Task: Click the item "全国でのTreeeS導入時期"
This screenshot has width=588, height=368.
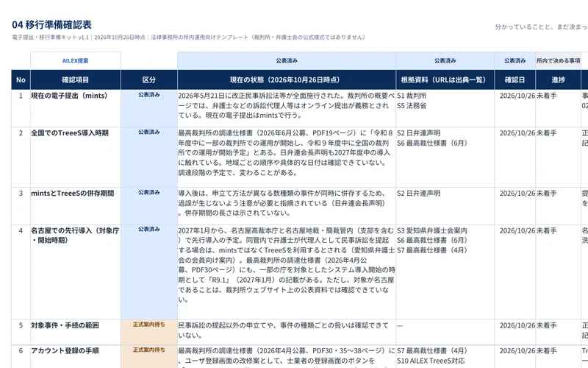Action: (x=70, y=133)
